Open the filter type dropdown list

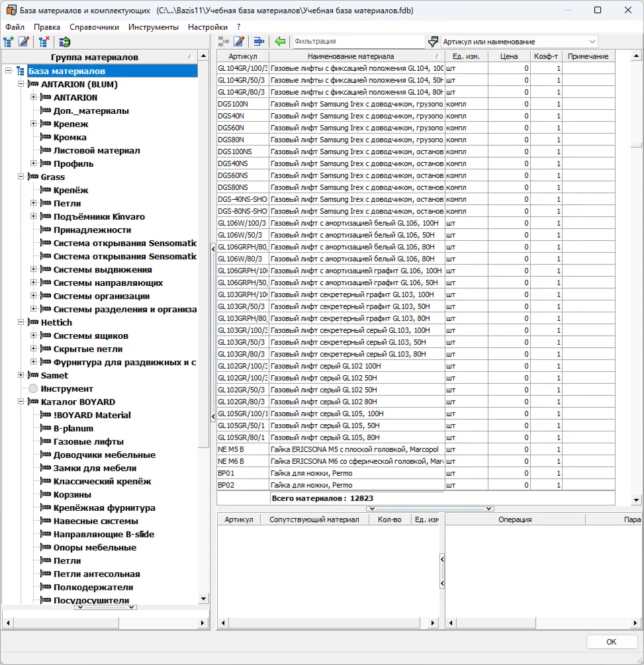click(x=592, y=42)
